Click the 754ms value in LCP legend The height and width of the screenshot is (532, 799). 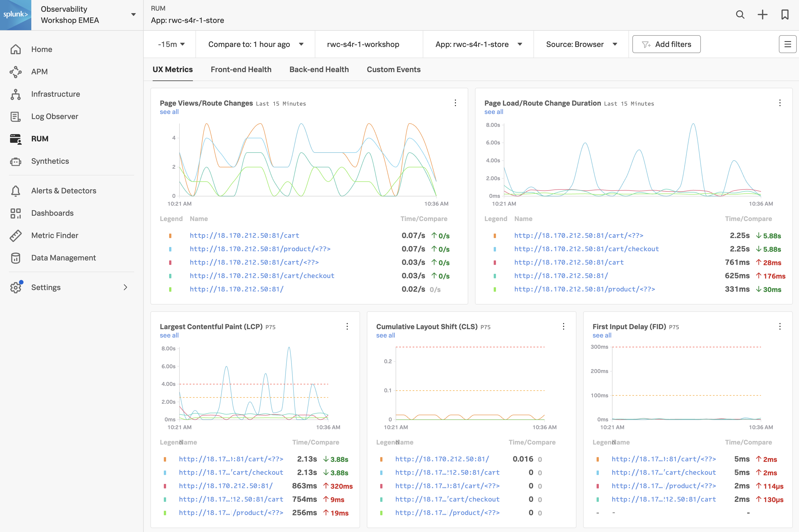click(x=304, y=499)
